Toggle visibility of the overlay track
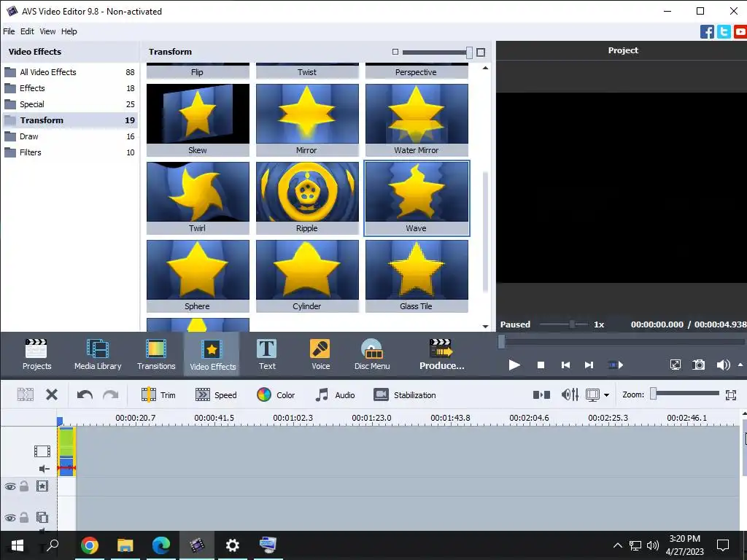The height and width of the screenshot is (560, 747). pyautogui.click(x=10, y=518)
